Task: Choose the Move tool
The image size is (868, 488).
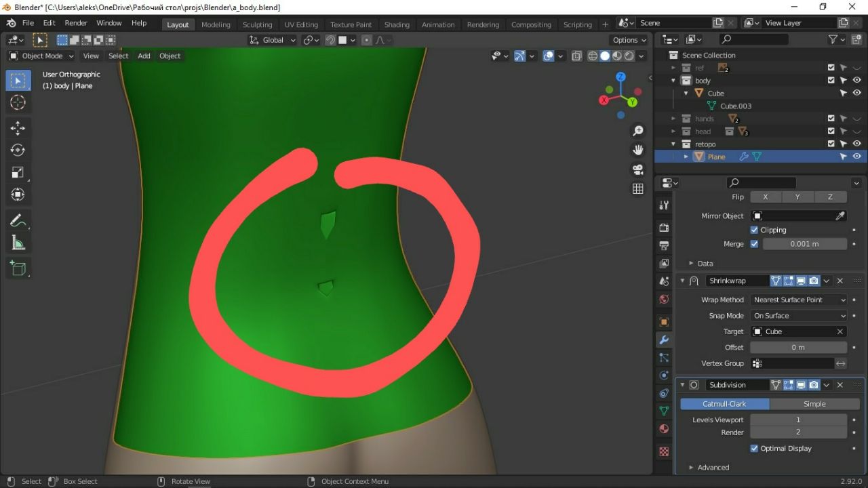Action: coord(18,128)
